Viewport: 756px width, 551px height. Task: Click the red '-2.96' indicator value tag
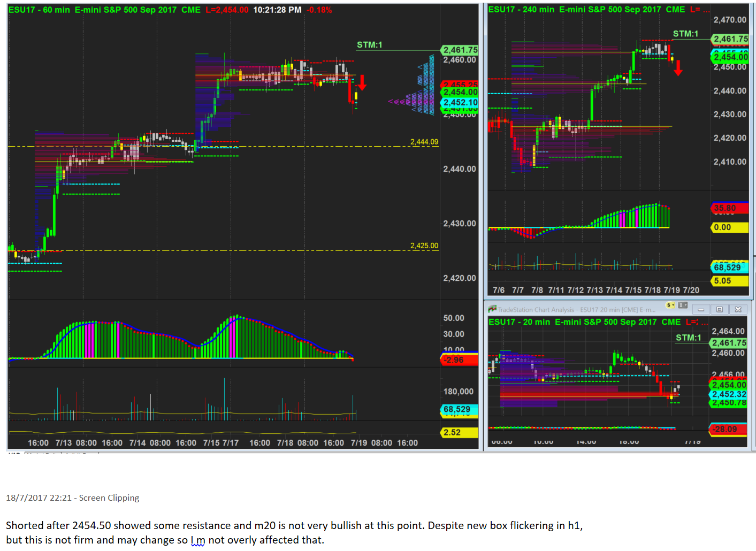click(459, 359)
